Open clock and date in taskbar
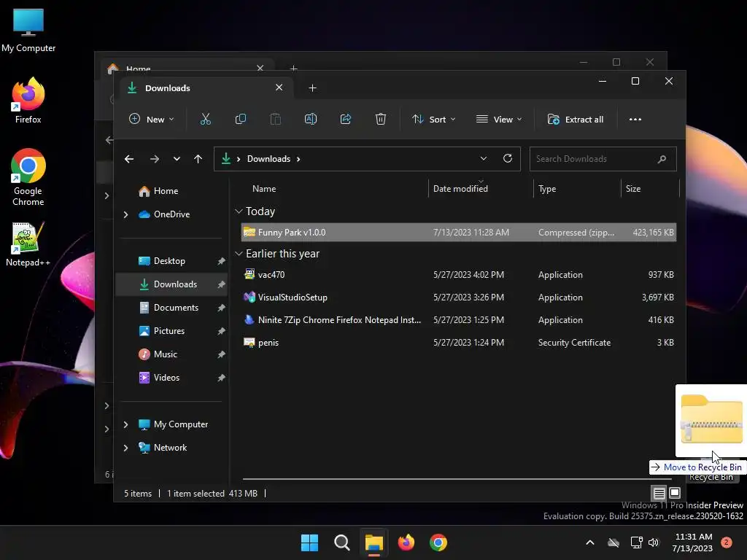Screen dimensions: 747x560 click(692, 542)
